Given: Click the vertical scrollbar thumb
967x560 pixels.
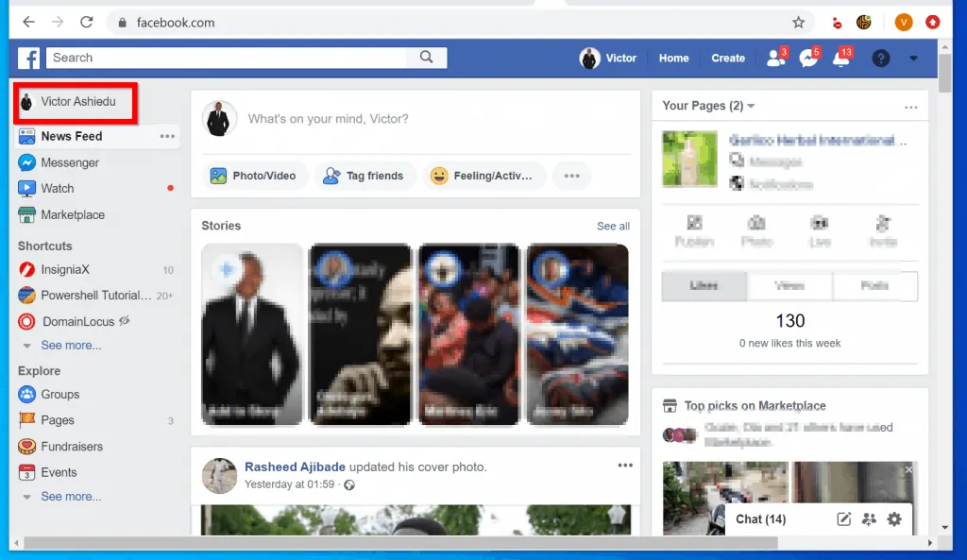Looking at the screenshot, I should point(944,73).
